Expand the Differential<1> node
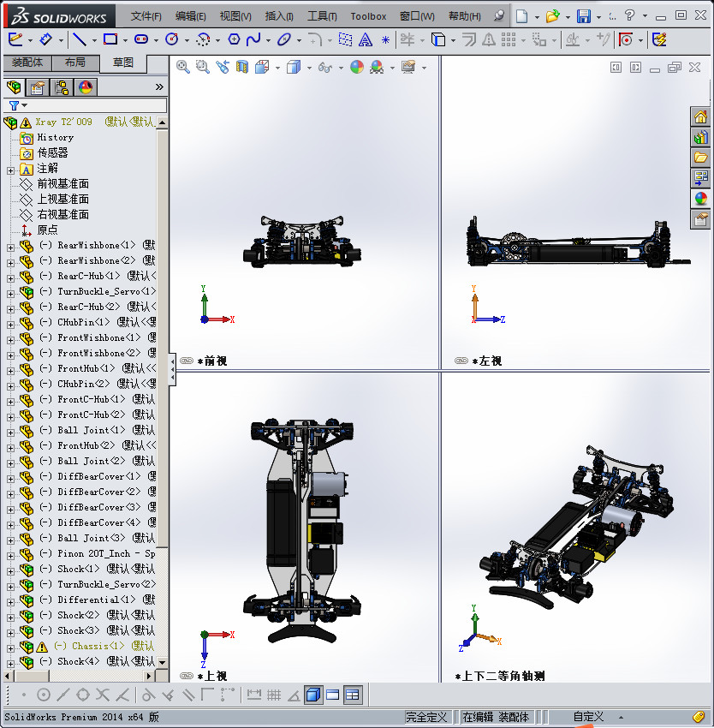714x728 pixels. (10, 602)
